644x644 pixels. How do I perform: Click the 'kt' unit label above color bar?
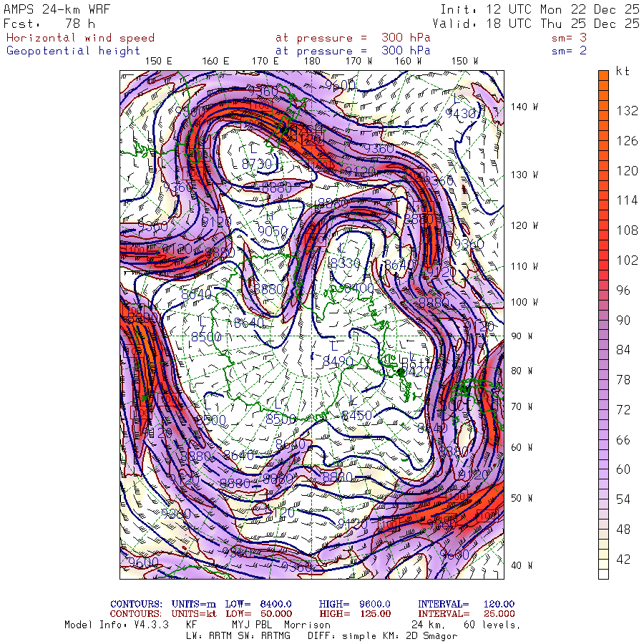(x=623, y=71)
